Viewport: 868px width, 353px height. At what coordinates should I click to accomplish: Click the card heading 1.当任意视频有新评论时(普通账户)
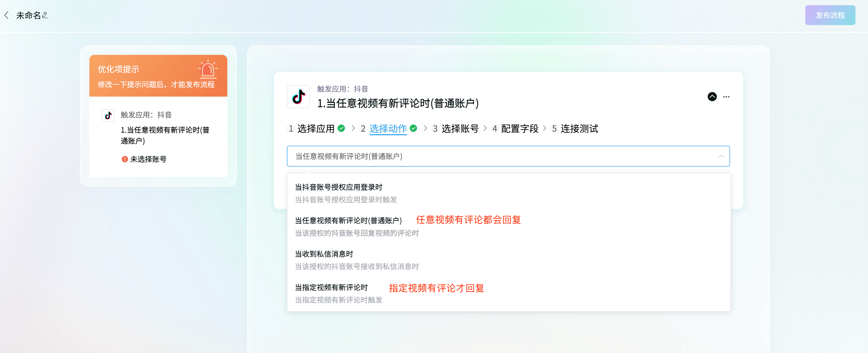398,103
